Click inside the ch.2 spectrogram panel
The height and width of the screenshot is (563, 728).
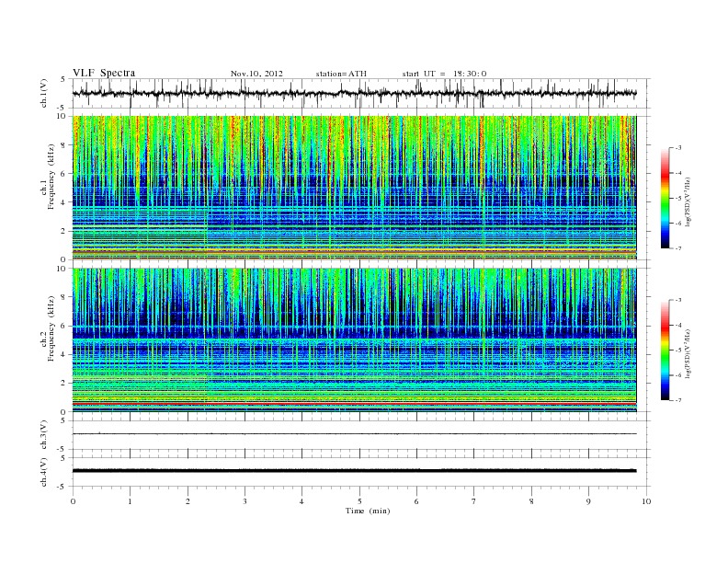(x=354, y=340)
